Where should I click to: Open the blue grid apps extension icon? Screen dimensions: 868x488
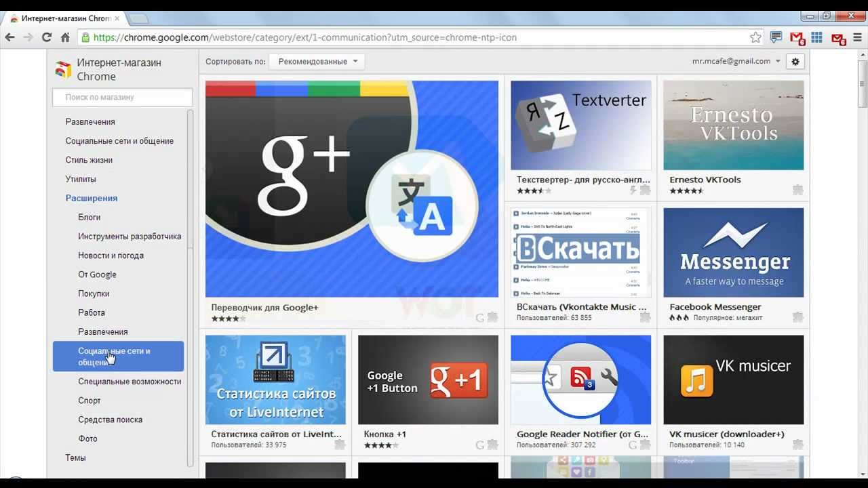click(x=816, y=38)
